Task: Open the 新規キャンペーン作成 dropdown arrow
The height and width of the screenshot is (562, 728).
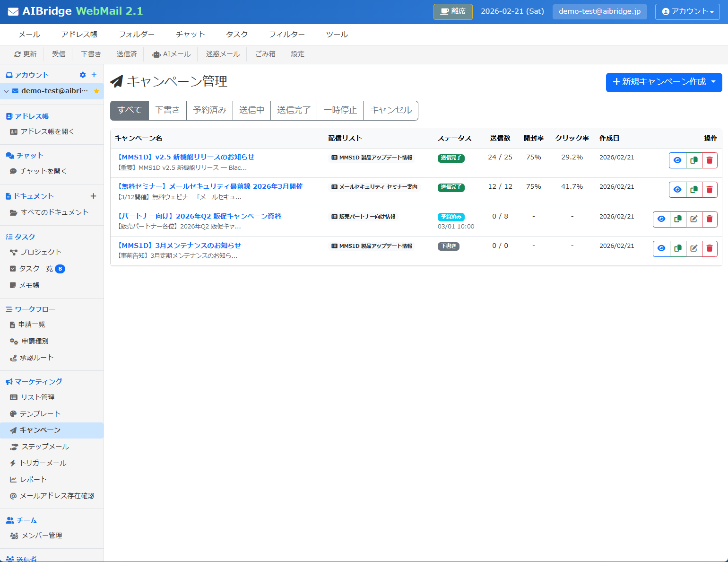Action: point(713,82)
